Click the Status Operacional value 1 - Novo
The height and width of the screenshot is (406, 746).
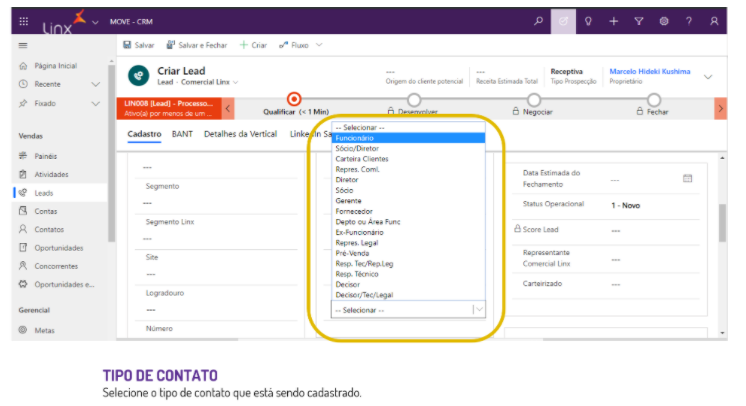pyautogui.click(x=626, y=206)
